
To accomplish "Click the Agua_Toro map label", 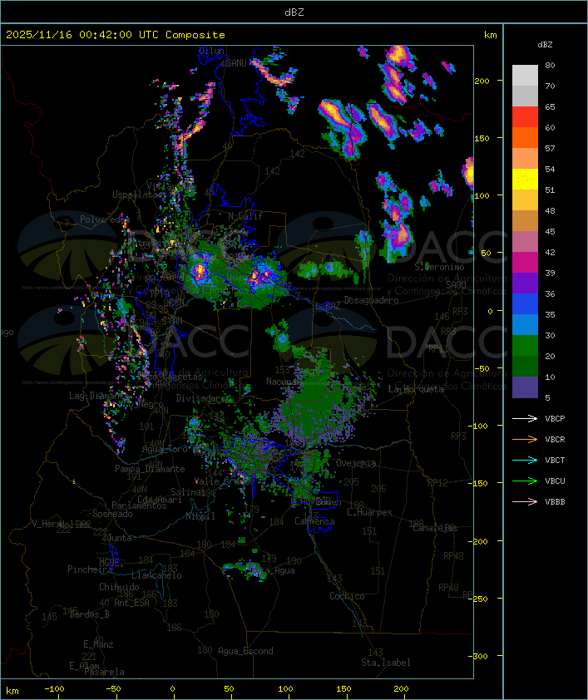I will coord(165,449).
